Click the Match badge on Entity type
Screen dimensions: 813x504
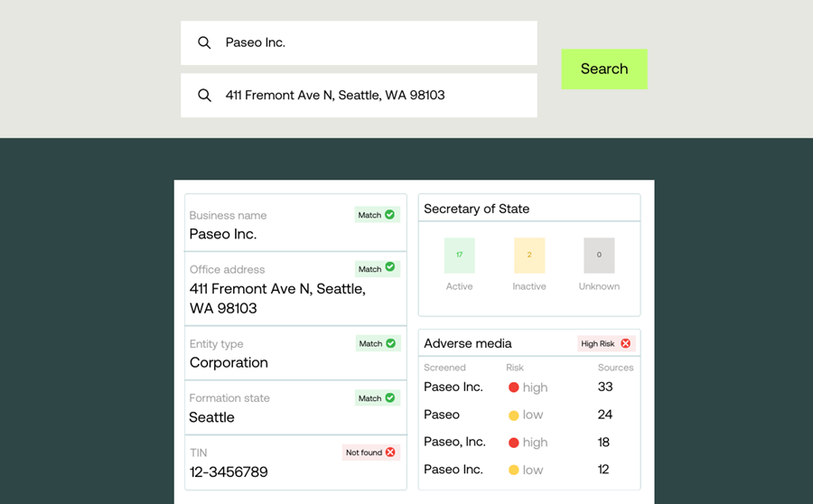378,343
